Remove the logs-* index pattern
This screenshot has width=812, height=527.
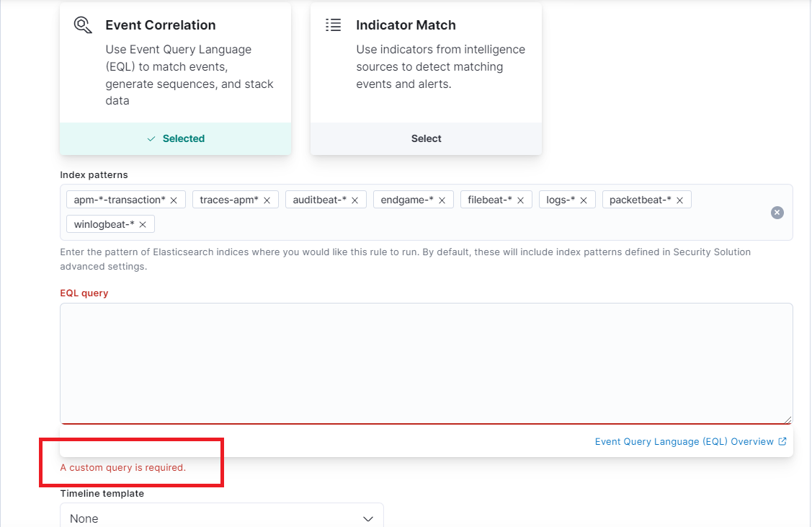point(584,199)
